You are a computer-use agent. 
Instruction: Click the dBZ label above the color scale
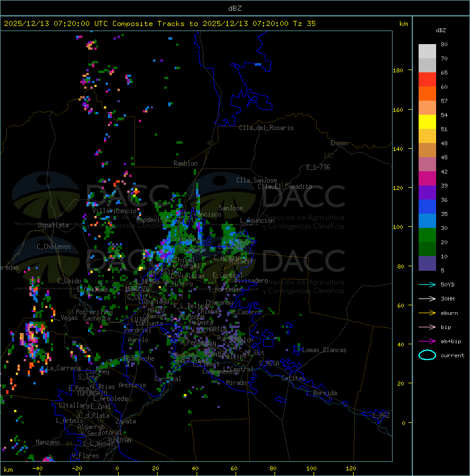click(x=441, y=31)
